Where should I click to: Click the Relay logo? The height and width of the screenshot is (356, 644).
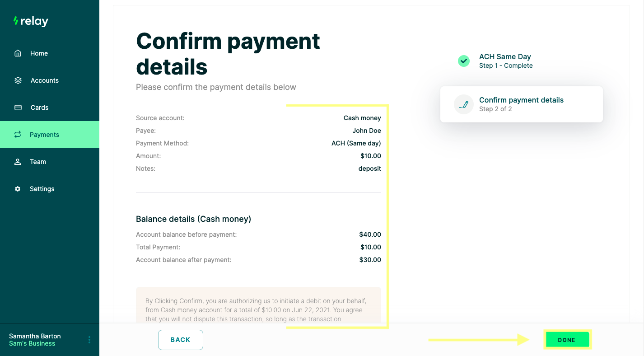pyautogui.click(x=31, y=21)
